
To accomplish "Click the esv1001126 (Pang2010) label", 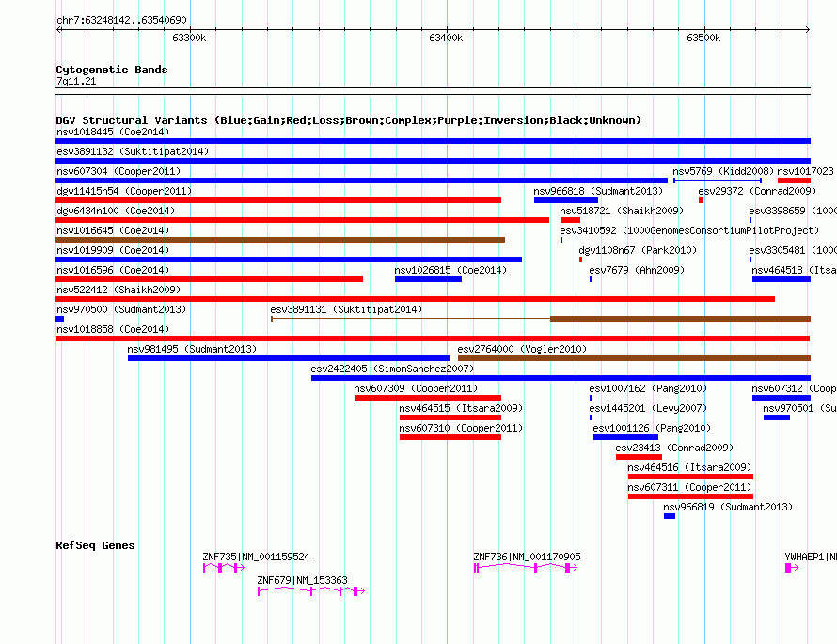I will [x=652, y=428].
